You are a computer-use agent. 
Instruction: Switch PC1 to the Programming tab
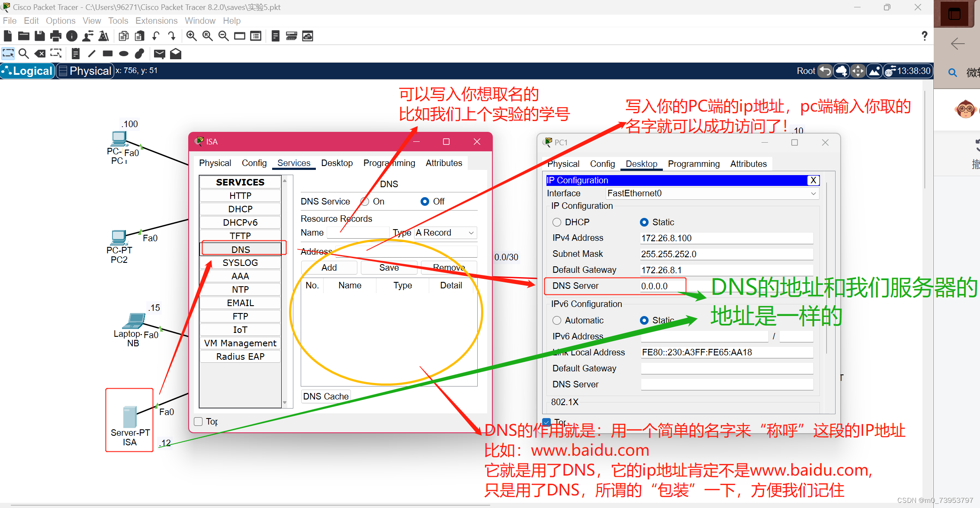(x=694, y=163)
